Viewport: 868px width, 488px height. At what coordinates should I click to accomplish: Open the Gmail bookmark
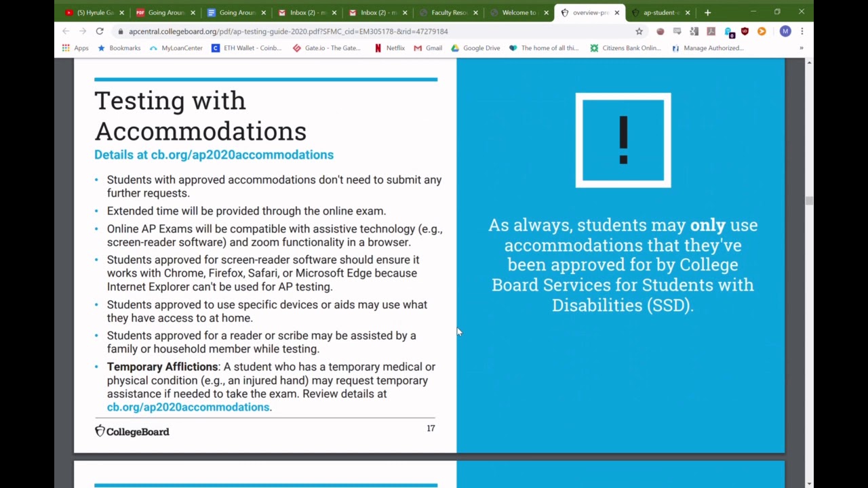click(x=428, y=48)
